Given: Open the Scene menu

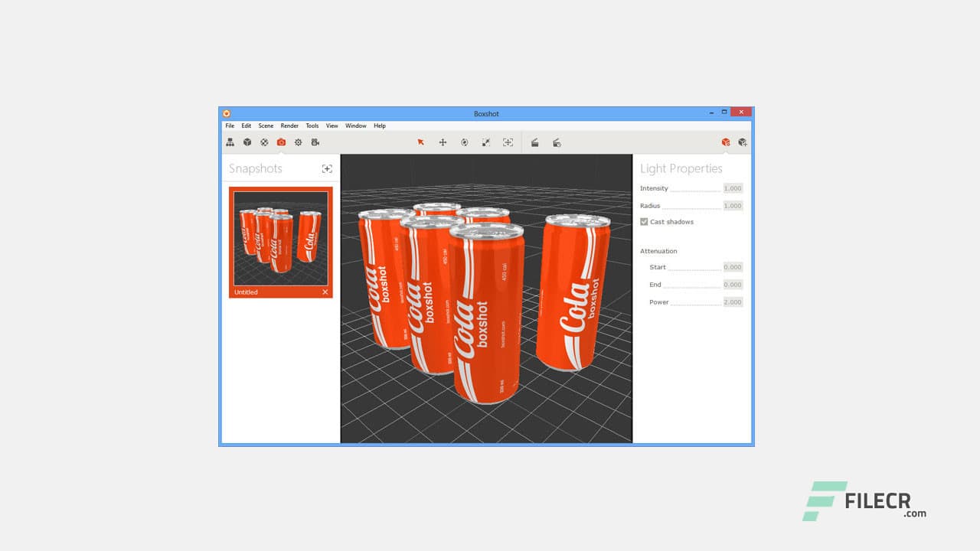Looking at the screenshot, I should pos(266,126).
